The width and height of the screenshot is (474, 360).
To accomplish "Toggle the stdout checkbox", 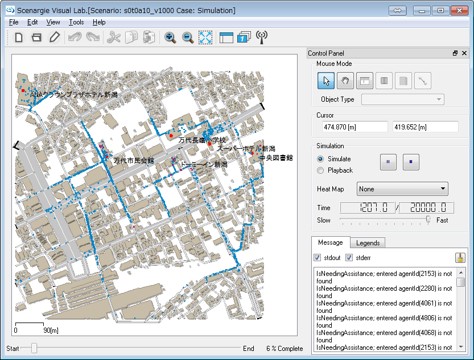I will (317, 258).
